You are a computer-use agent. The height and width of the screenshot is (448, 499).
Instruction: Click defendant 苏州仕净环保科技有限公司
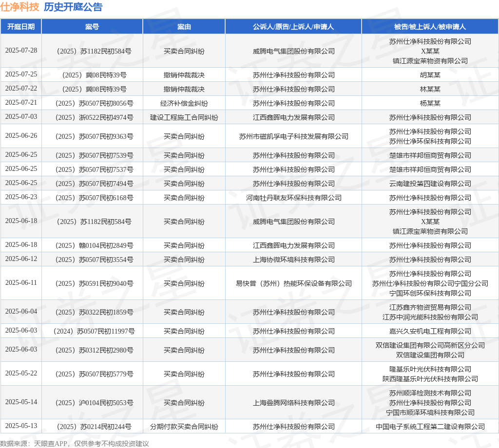(430, 141)
